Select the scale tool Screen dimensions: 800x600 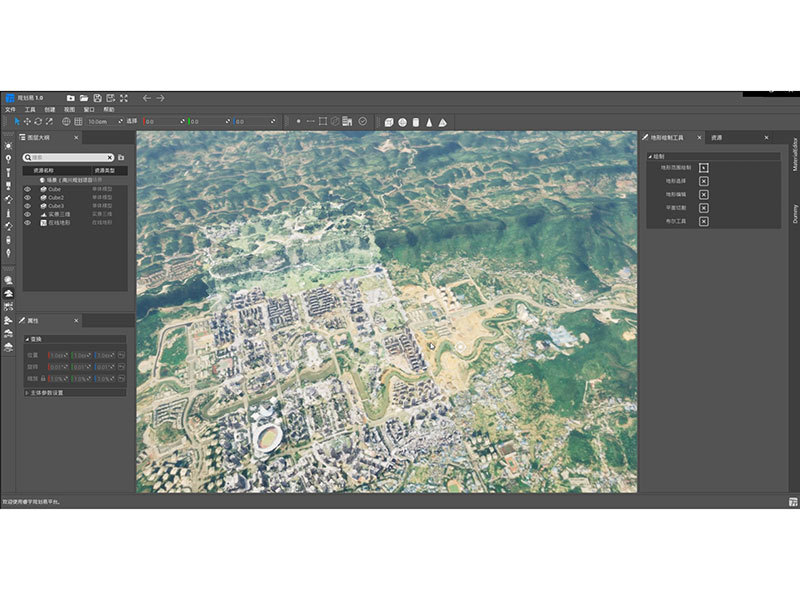49,121
